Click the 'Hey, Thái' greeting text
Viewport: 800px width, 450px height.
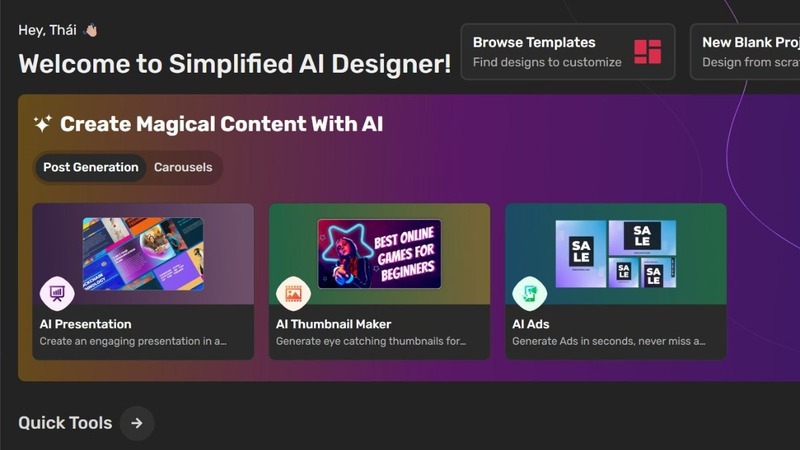tap(47, 30)
